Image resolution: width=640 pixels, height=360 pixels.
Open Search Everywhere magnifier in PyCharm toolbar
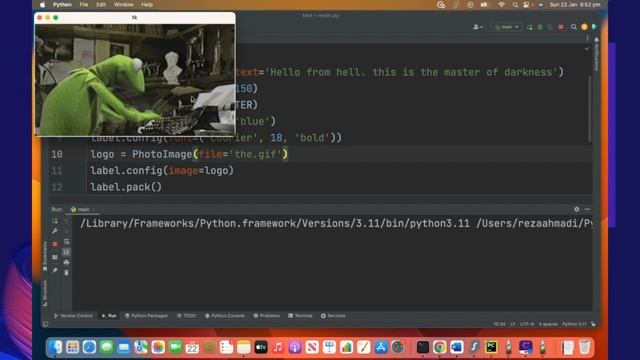pos(574,27)
